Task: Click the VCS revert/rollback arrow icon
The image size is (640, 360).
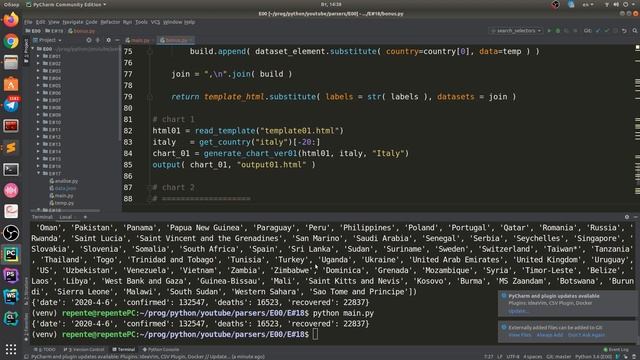Action: [624, 31]
